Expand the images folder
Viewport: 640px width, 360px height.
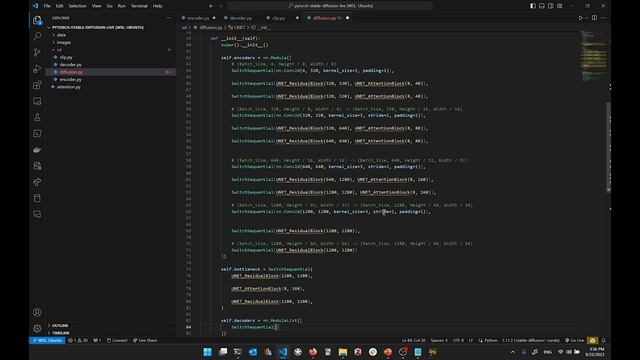pos(64,42)
